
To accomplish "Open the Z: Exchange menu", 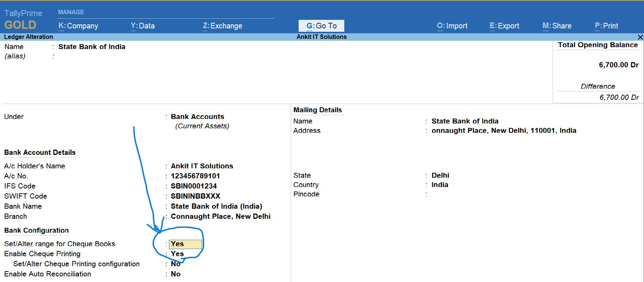I will point(223,26).
